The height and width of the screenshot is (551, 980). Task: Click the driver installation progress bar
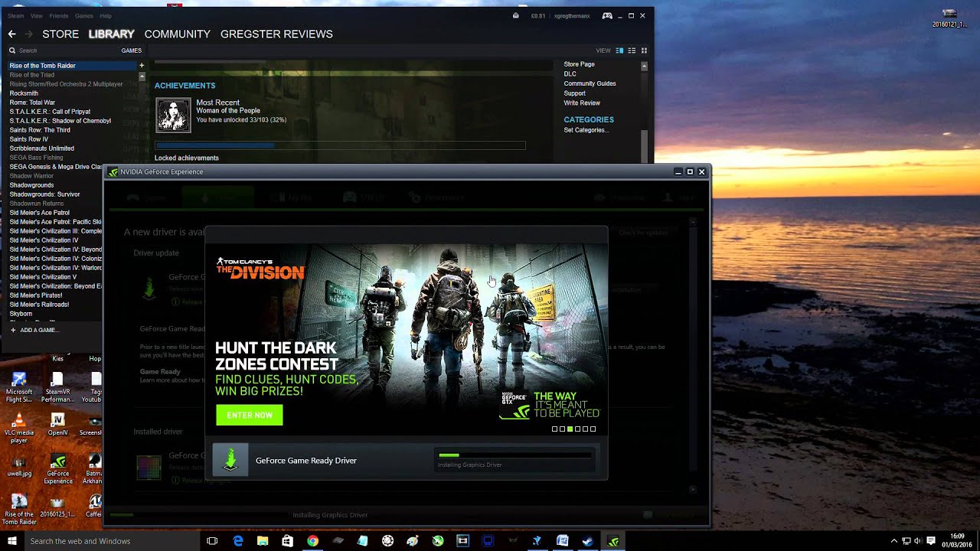[x=514, y=455]
